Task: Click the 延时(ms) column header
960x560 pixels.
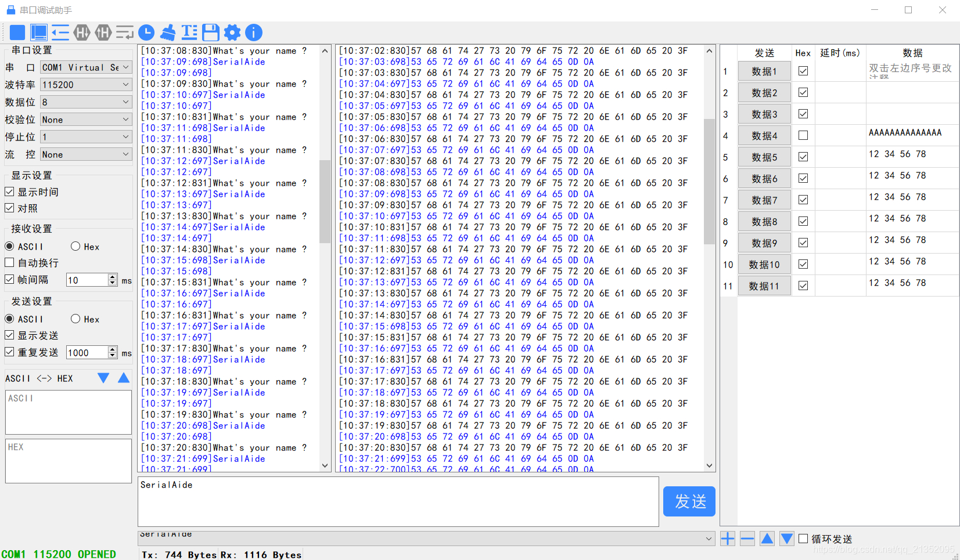Action: [840, 53]
